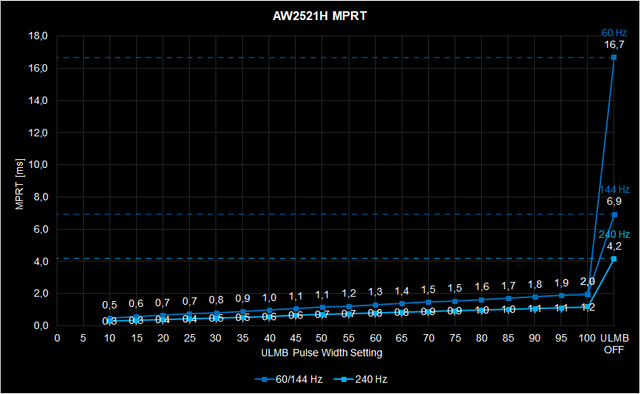
Task: Click the x-axis tick label "5"
Action: pos(83,338)
